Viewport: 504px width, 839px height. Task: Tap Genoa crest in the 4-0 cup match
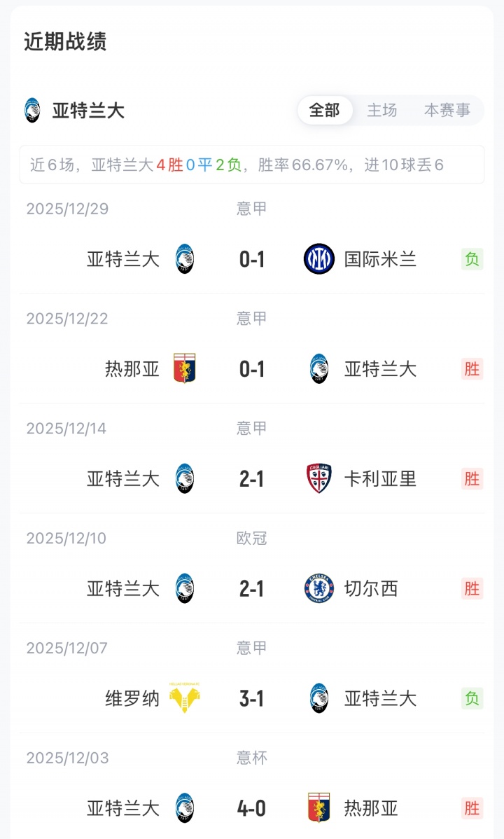[318, 808]
